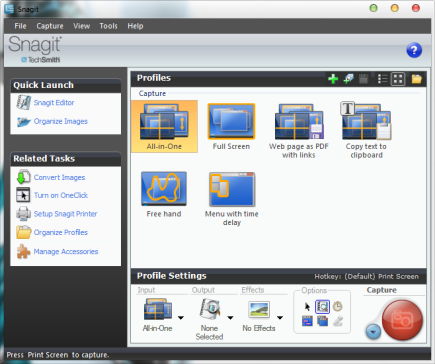Click Convert Images task

pyautogui.click(x=59, y=177)
